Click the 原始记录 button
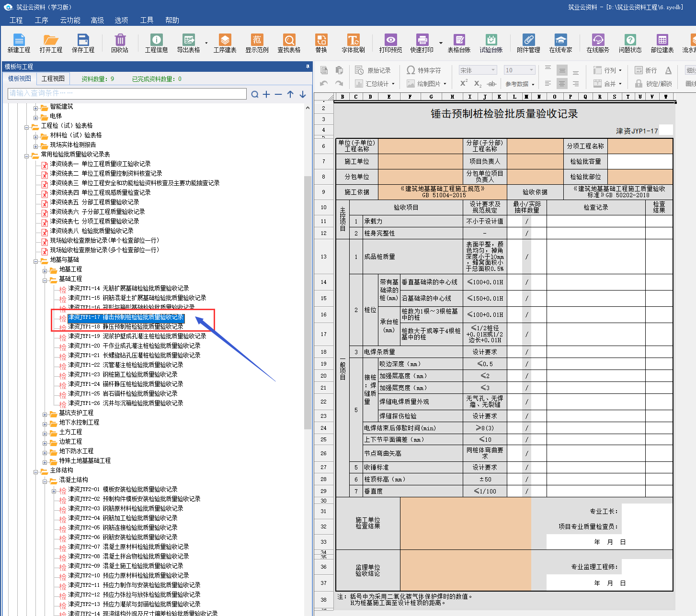The width and height of the screenshot is (696, 616). tap(373, 70)
